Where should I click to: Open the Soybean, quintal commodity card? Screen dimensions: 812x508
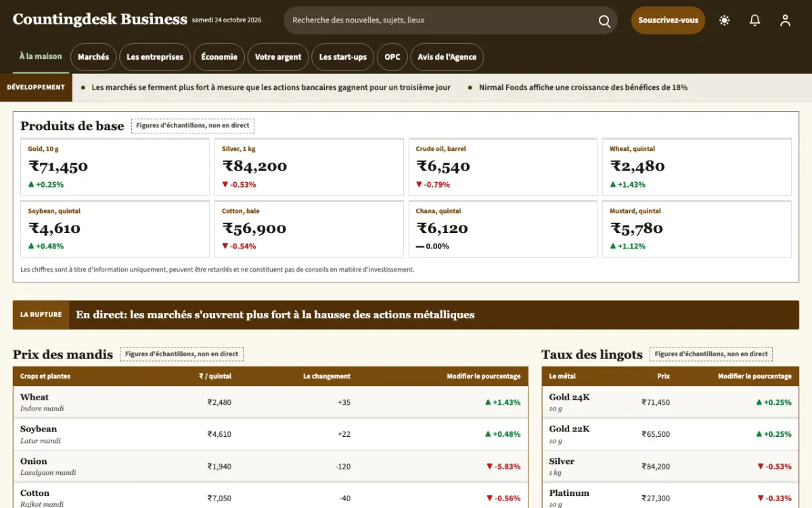pyautogui.click(x=115, y=229)
